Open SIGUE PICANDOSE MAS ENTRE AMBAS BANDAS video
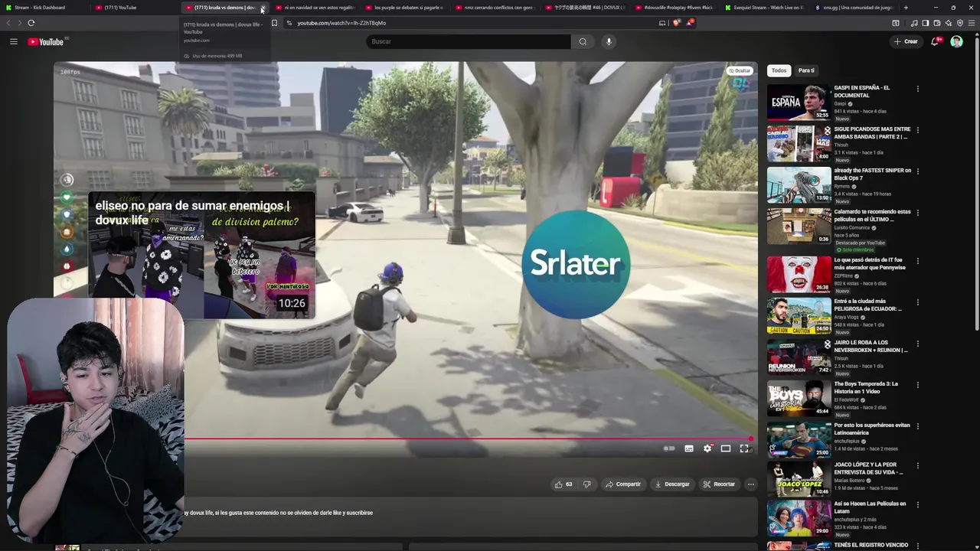The width and height of the screenshot is (980, 551). pos(872,133)
